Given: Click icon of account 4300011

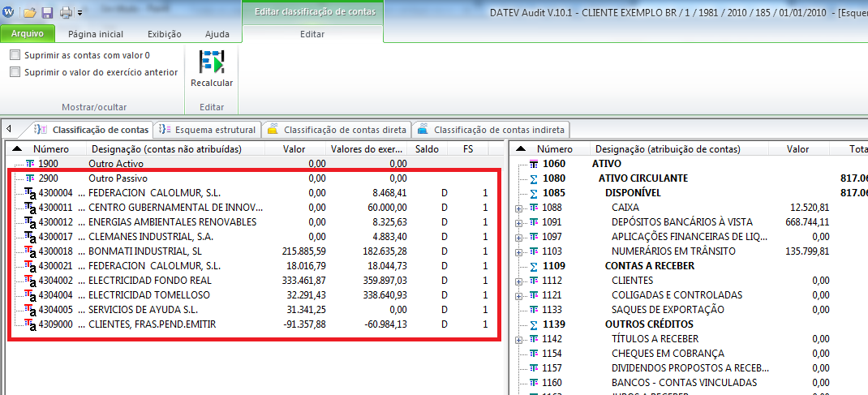Looking at the screenshot, I should tap(31, 208).
